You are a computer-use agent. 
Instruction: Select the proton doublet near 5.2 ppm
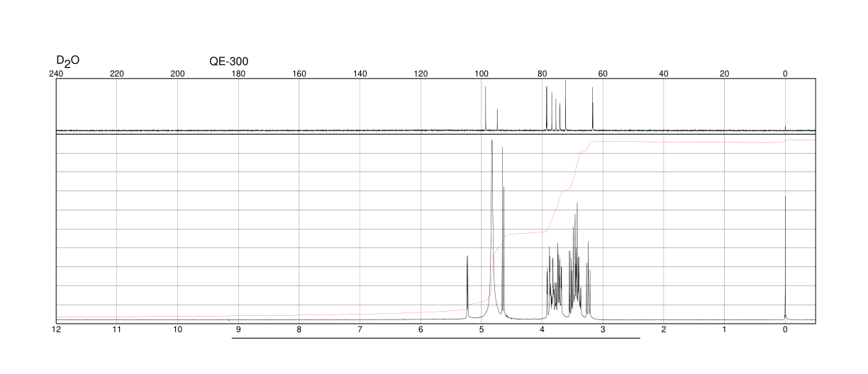point(467,287)
